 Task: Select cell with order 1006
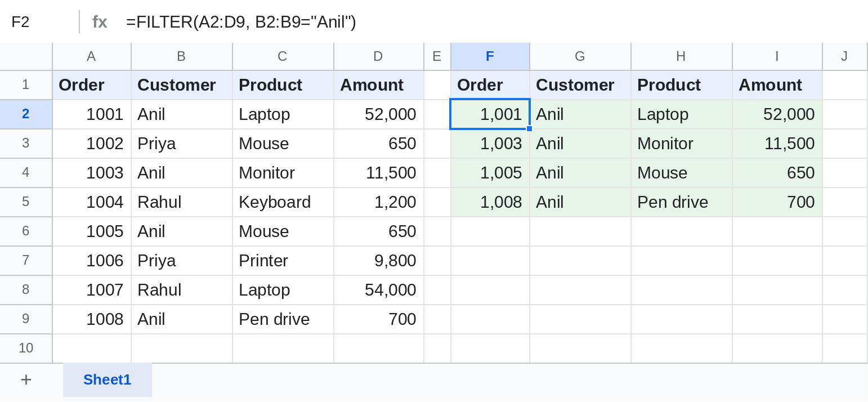click(x=92, y=261)
